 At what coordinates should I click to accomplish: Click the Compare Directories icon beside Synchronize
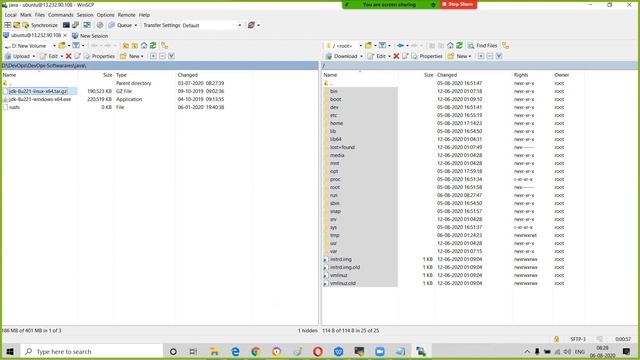(x=16, y=25)
